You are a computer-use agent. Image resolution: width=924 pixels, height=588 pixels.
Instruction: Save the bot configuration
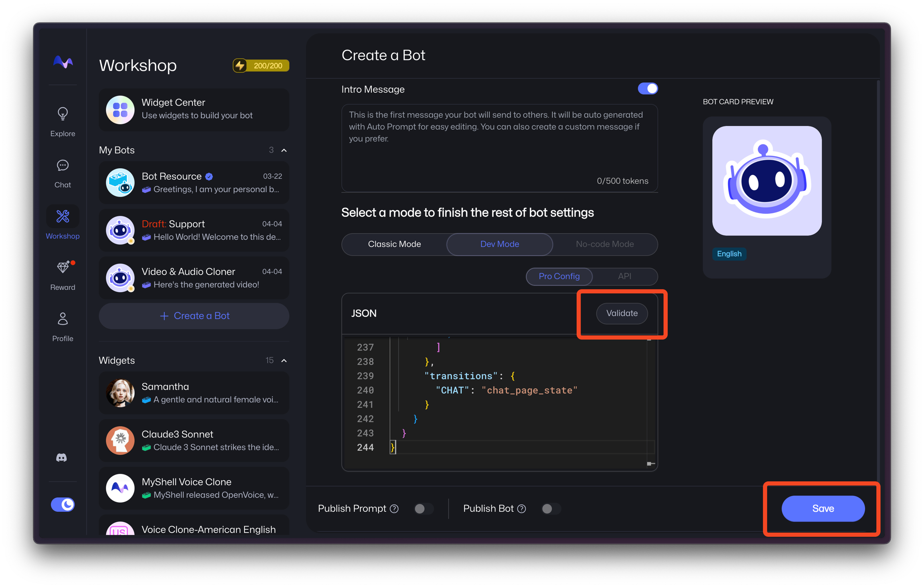point(823,509)
